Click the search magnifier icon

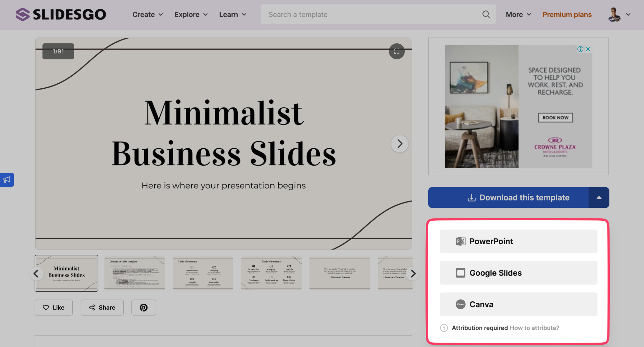tap(486, 14)
